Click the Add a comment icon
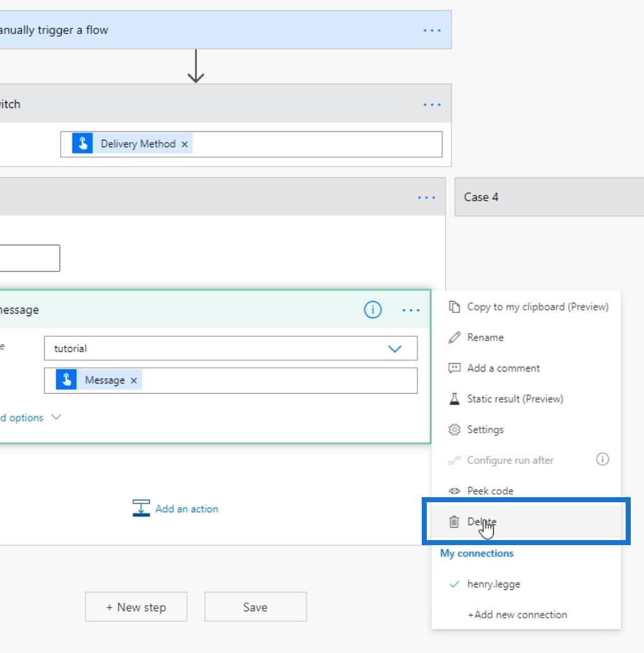644x653 pixels. coord(455,368)
